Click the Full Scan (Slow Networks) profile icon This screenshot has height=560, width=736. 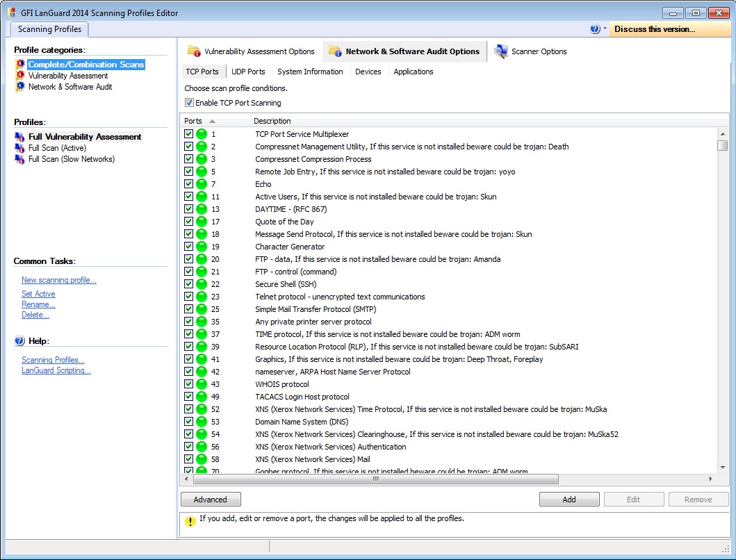point(19,159)
